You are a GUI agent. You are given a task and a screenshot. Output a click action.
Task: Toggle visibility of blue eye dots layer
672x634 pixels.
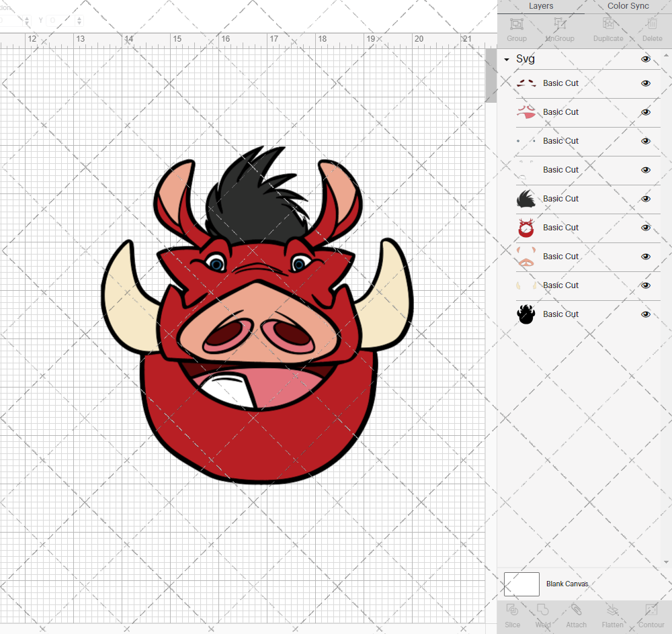[x=645, y=141]
